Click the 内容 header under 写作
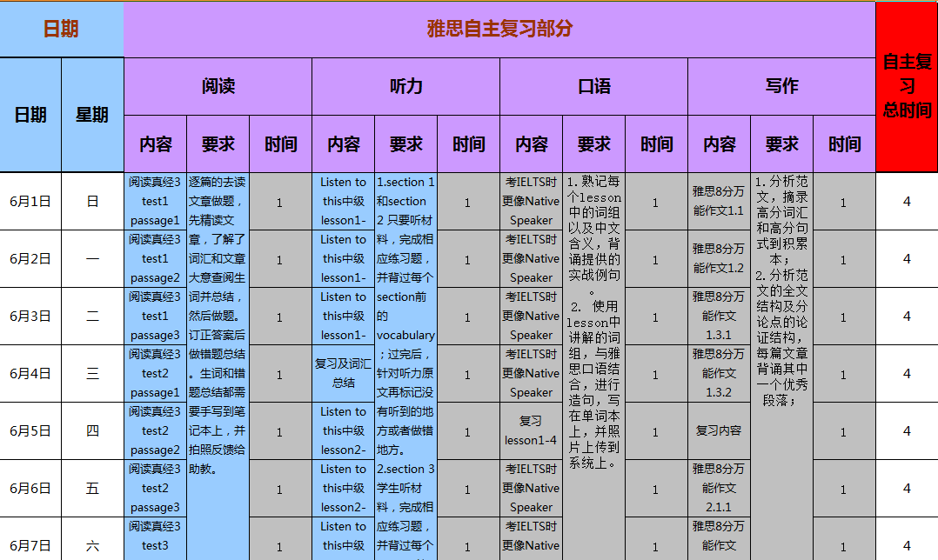938x560 pixels. pos(719,144)
